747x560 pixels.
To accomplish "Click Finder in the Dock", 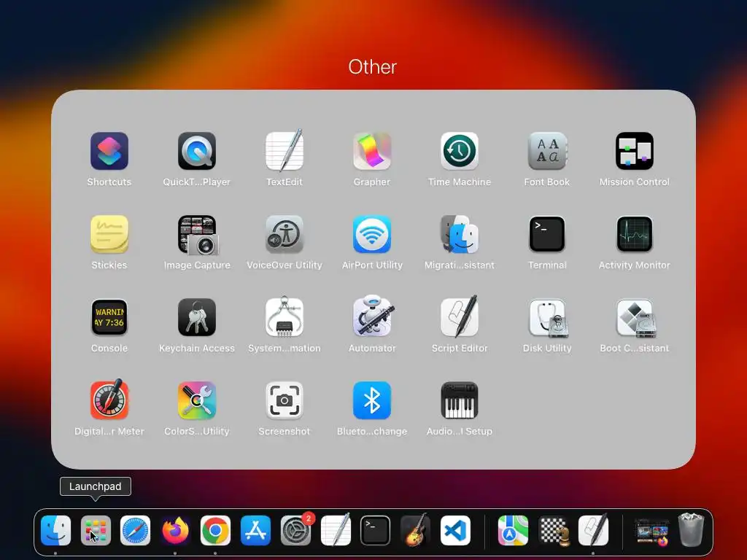I will 55,530.
